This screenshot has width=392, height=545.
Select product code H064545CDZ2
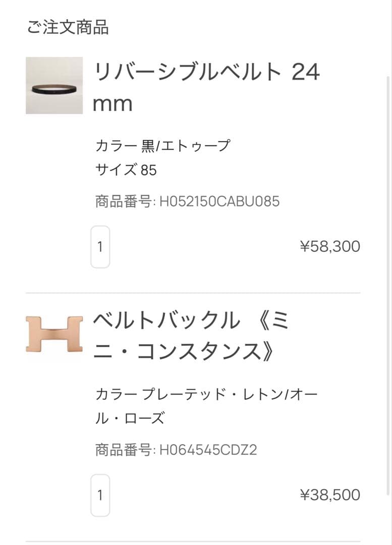(208, 450)
